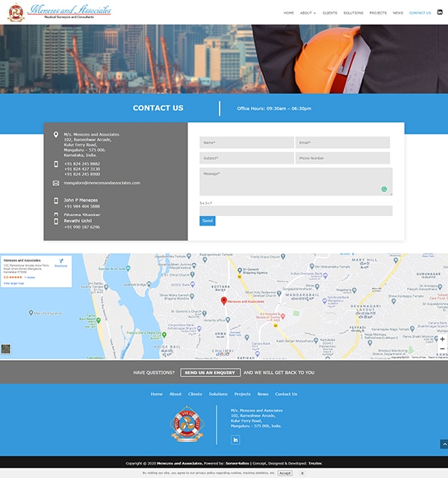
Task: Click the LinkedIn icon in the footer
Action: (x=235, y=440)
